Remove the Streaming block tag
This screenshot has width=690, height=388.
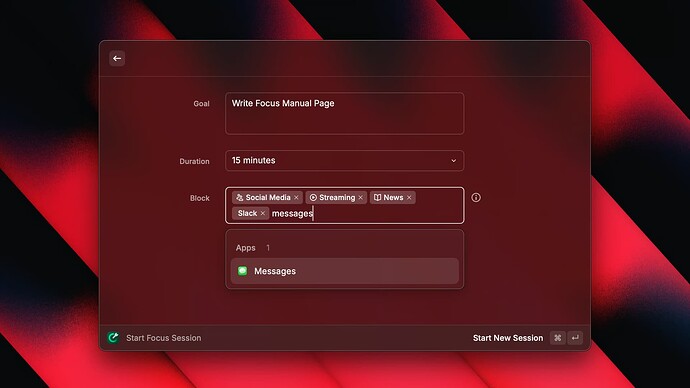point(360,198)
